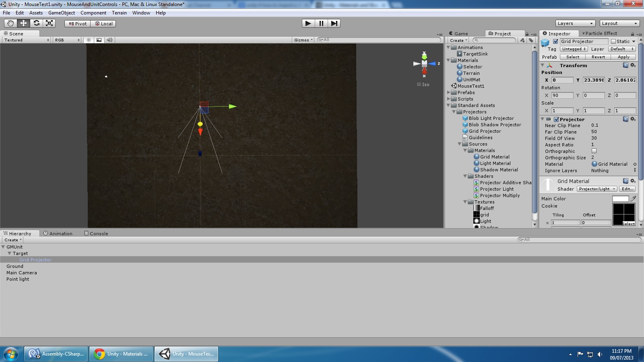
Task: Click the scene lighting sun icon
Action: coord(89,40)
